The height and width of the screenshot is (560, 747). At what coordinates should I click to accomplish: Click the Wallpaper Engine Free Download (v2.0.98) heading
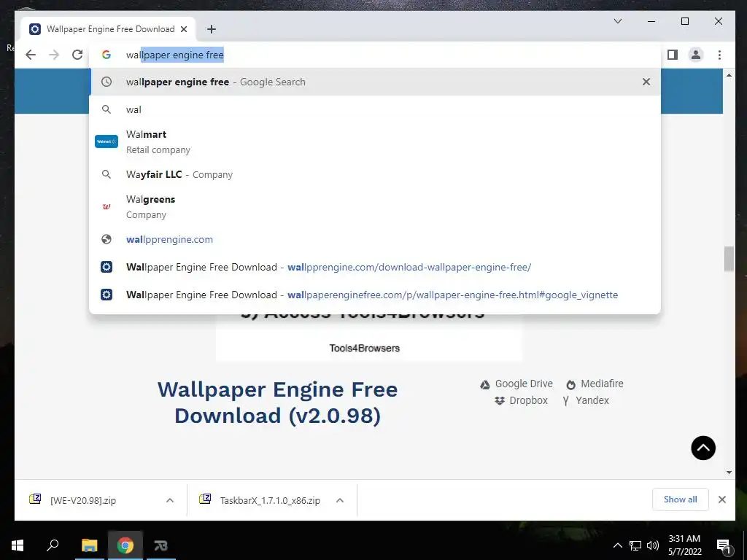coord(277,402)
